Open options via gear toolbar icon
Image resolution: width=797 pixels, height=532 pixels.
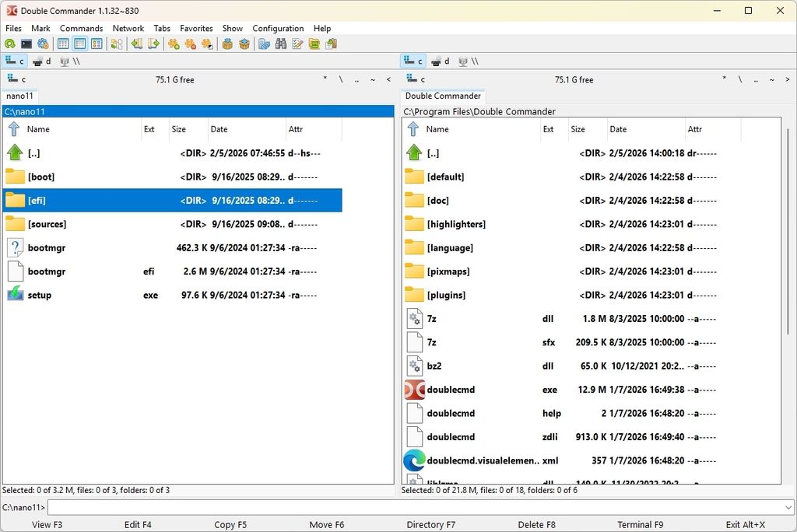click(x=44, y=44)
